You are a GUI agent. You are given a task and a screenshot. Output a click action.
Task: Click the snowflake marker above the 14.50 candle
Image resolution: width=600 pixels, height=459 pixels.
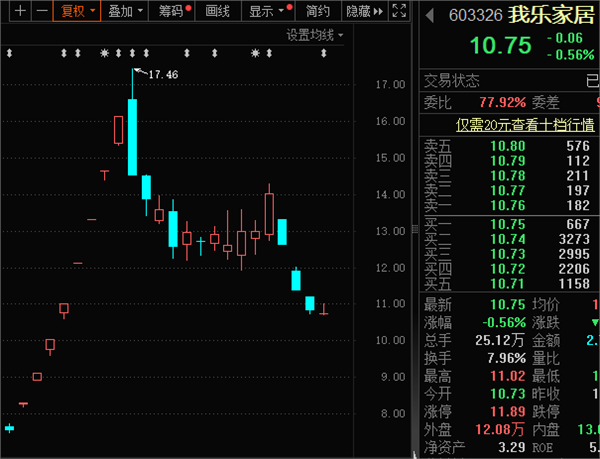coord(104,53)
